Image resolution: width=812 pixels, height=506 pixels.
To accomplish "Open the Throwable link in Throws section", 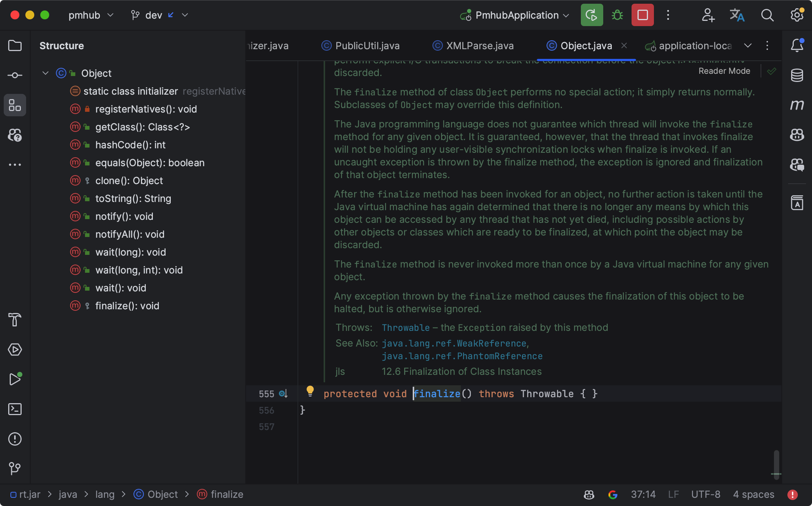I will [406, 328].
